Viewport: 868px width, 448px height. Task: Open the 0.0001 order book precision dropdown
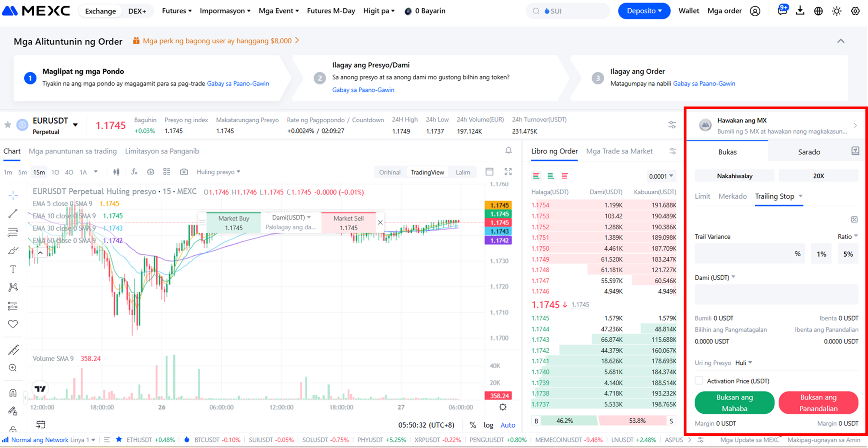click(661, 176)
